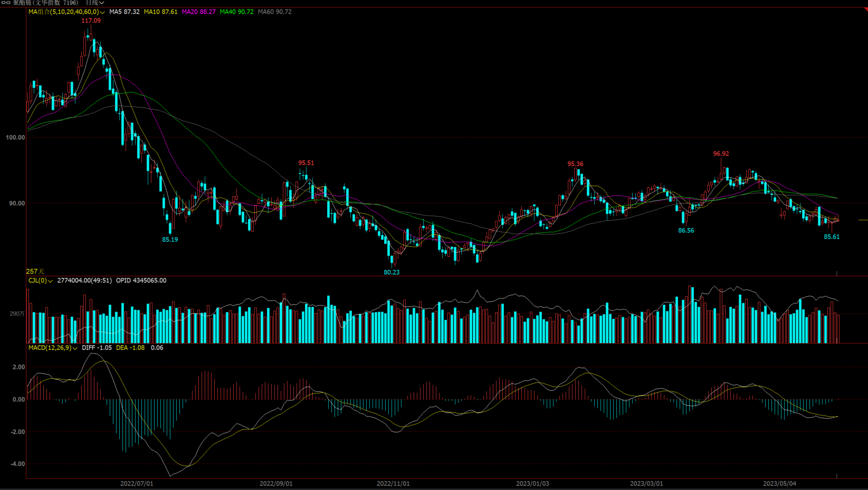Open the CJL volume indicator dropdown

[50, 281]
